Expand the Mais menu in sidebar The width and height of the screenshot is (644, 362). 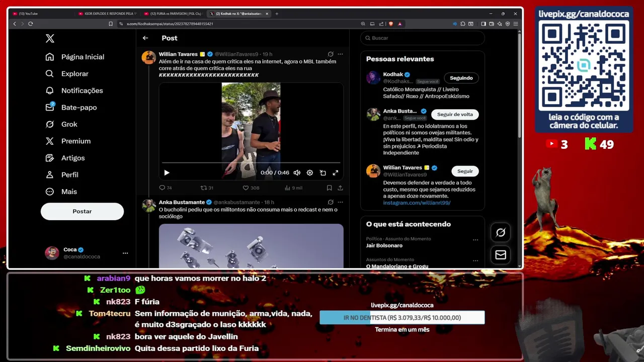pos(61,192)
